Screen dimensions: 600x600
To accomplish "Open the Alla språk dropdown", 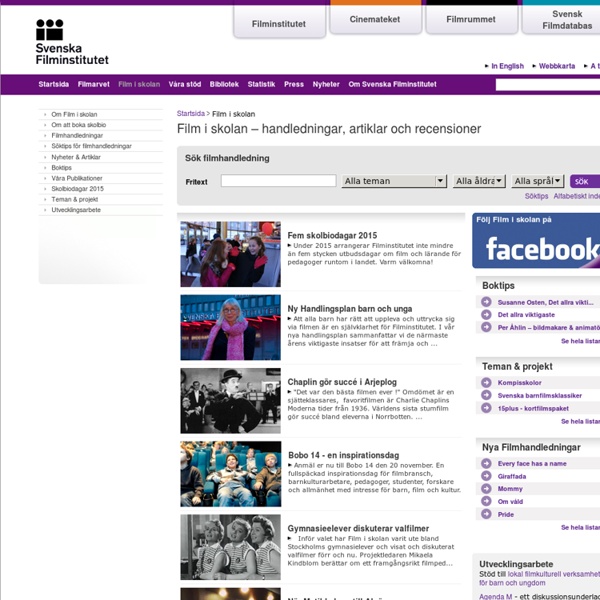I will pyautogui.click(x=538, y=181).
